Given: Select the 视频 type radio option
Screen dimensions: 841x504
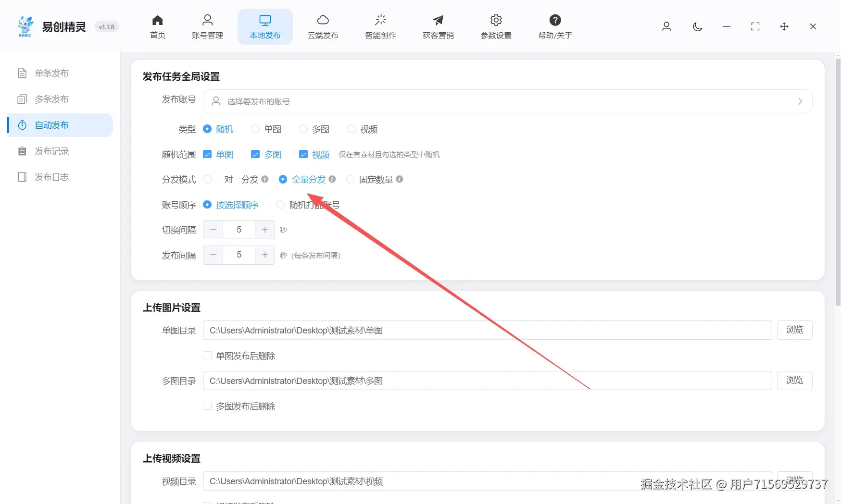Looking at the screenshot, I should [351, 129].
